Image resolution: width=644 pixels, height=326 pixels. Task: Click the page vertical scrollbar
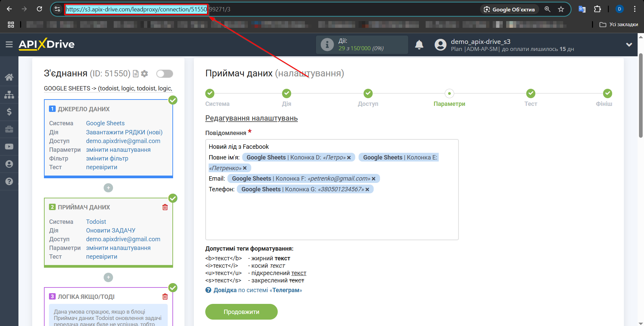(x=641, y=95)
